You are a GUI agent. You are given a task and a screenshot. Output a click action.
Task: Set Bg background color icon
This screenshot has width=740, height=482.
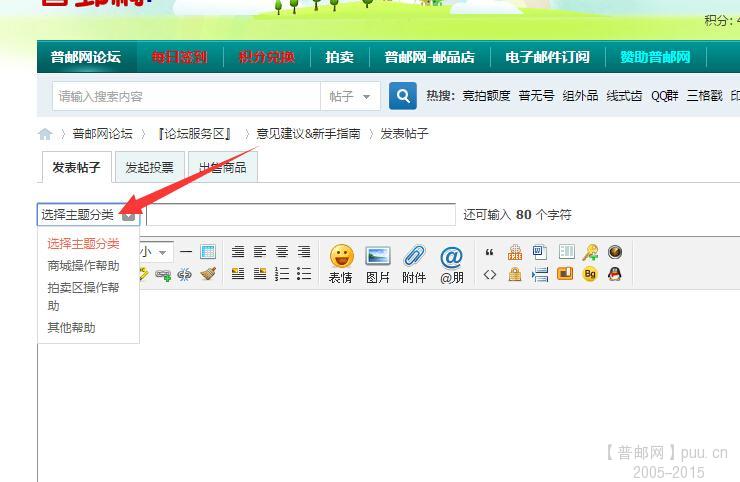pyautogui.click(x=590, y=274)
